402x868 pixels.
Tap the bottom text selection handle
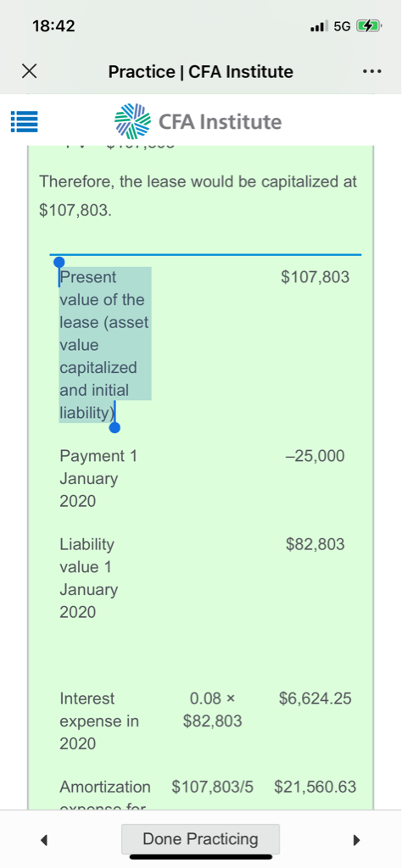pyautogui.click(x=114, y=427)
